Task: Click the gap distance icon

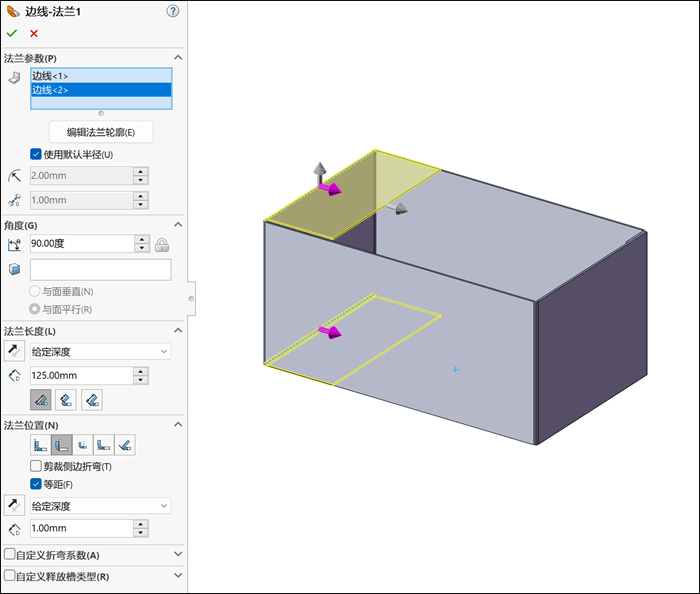Action: point(14,200)
